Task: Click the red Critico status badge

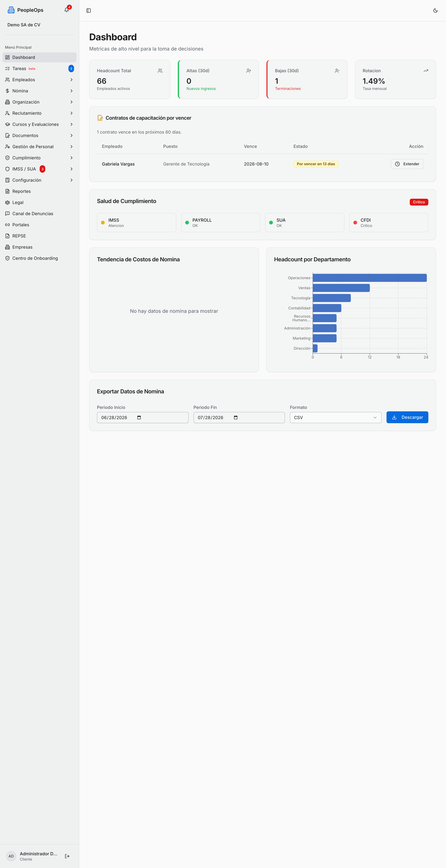Action: click(x=419, y=202)
